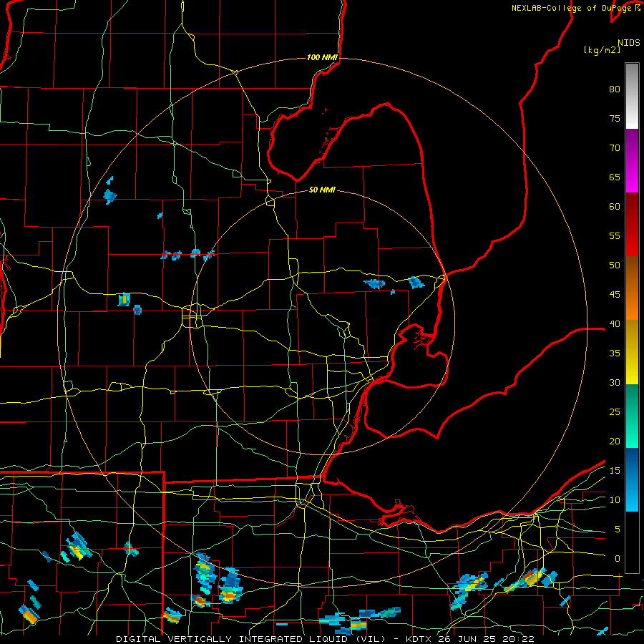Click the "30" value on the scale
Viewport: 644px width, 644px height.
615,383
